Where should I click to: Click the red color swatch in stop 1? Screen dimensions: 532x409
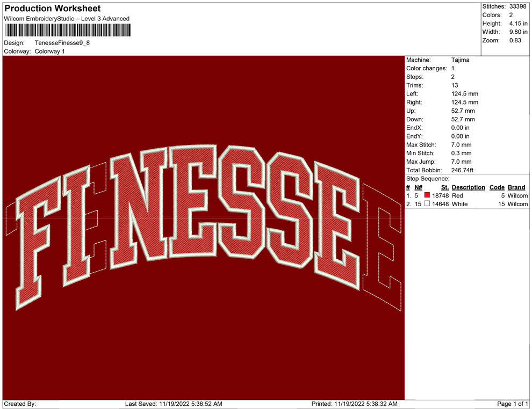tap(427, 195)
